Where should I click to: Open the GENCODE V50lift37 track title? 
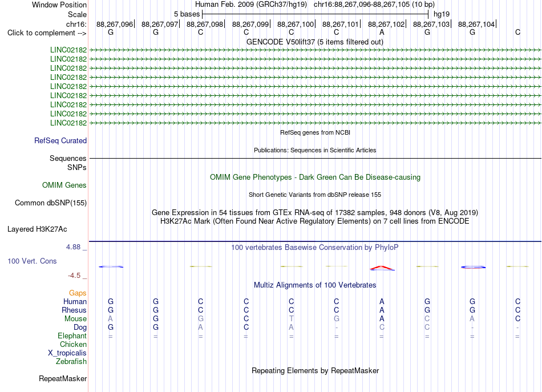point(314,42)
